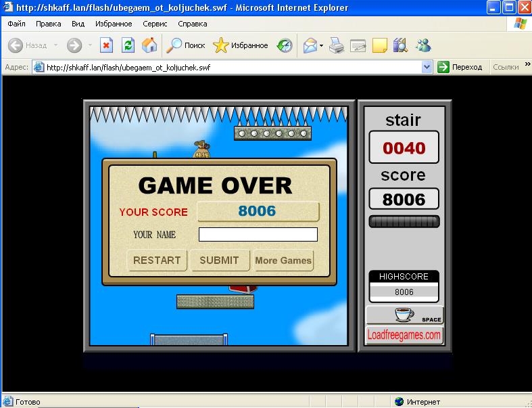Print the page with printer icon

click(337, 45)
